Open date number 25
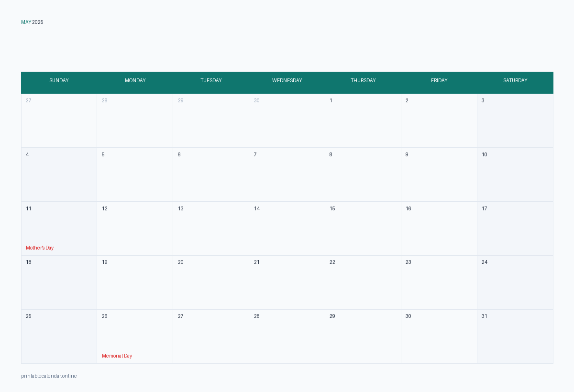This screenshot has width=574, height=392. tap(29, 316)
